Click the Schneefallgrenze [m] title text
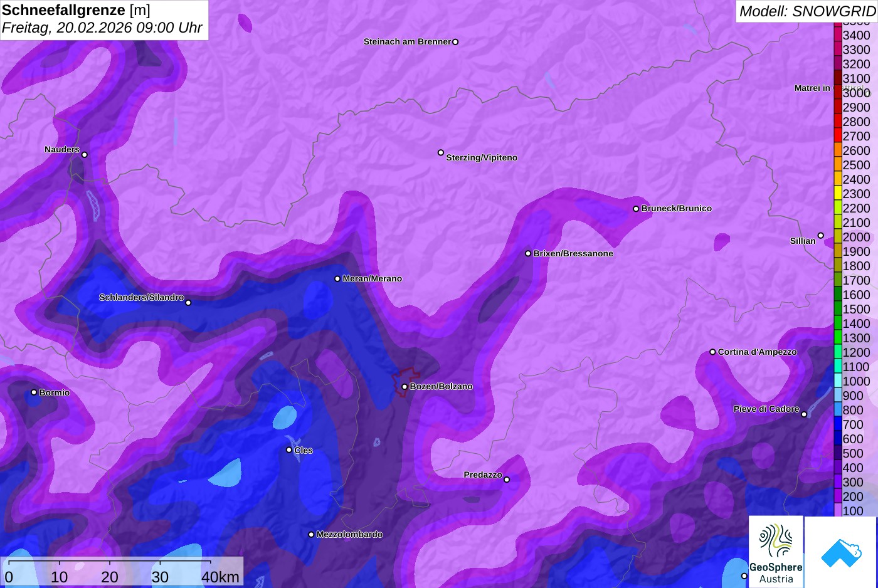The image size is (878, 588). click(76, 10)
